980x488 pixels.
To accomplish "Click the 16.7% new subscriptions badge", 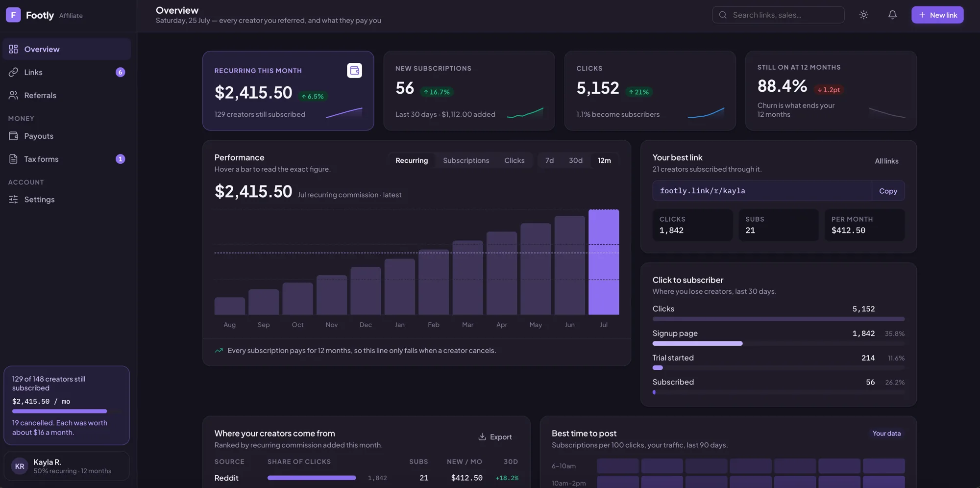I will (x=437, y=92).
